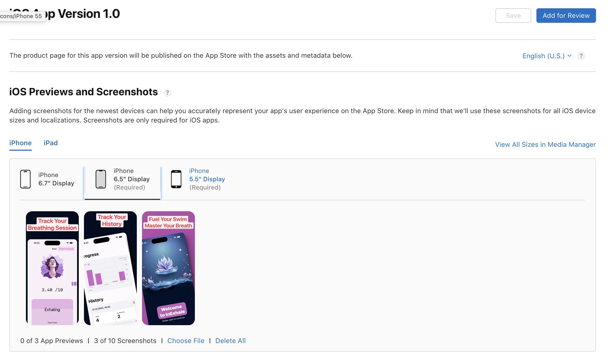Click the iPhone 6.5" Display device icon
The width and height of the screenshot is (610, 364).
click(x=101, y=179)
